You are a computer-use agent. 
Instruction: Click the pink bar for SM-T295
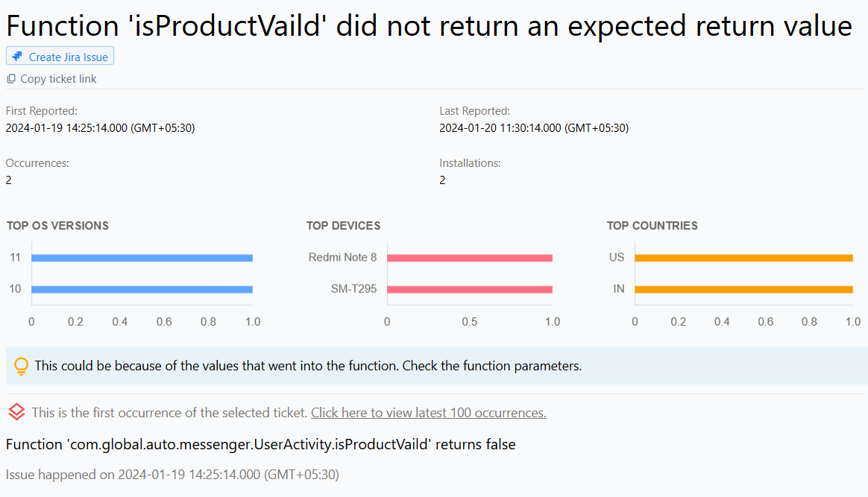[470, 288]
